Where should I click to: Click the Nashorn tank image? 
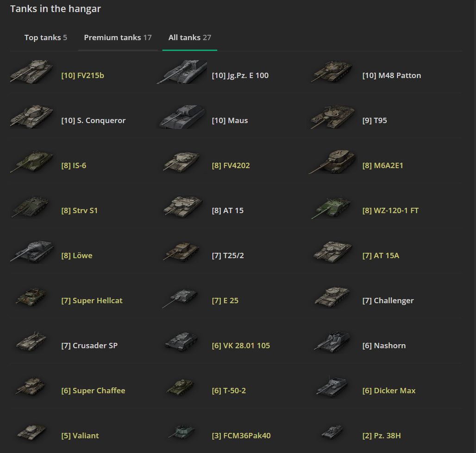(332, 342)
